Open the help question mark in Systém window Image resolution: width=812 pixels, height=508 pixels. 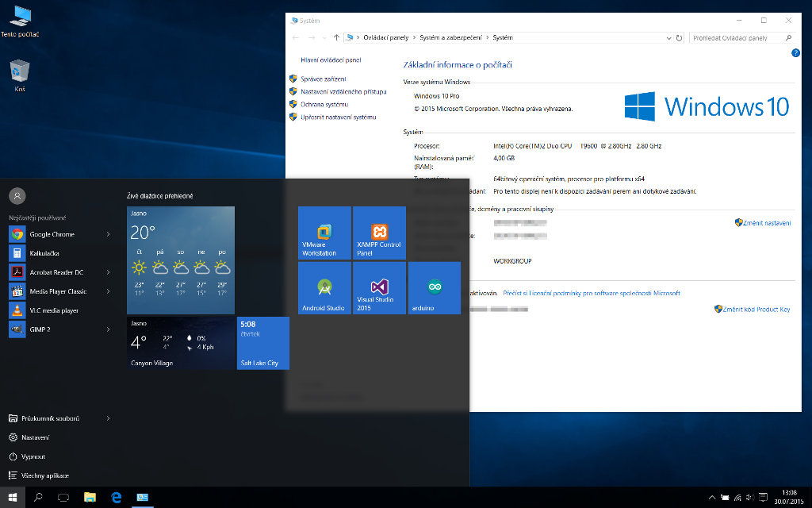795,53
